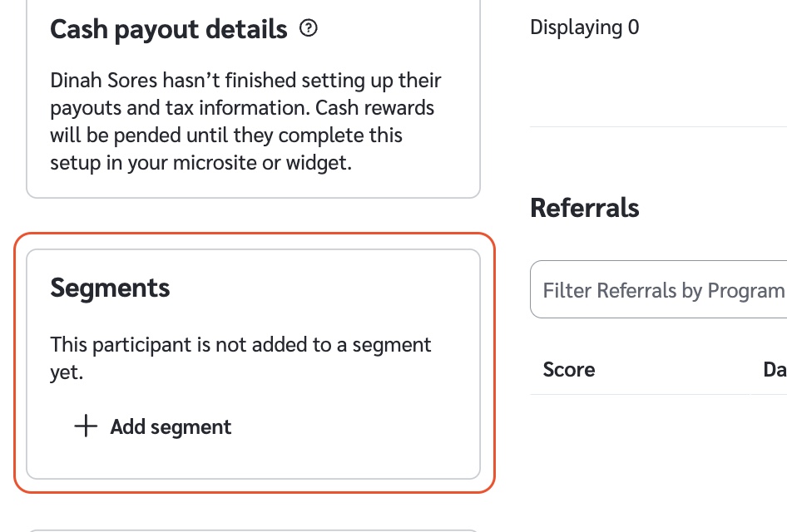
Task: Click the truncated column header next to Score
Action: click(x=775, y=369)
